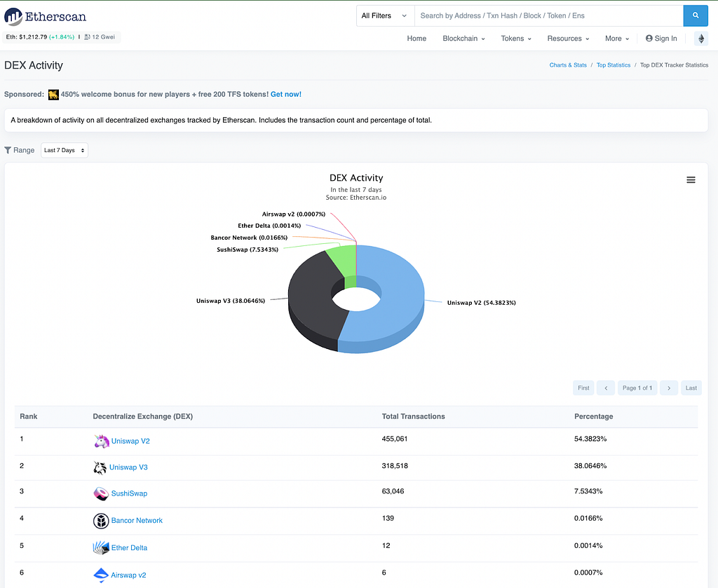The height and width of the screenshot is (588, 718).
Task: Open the Airswap v2 link
Action: (128, 575)
